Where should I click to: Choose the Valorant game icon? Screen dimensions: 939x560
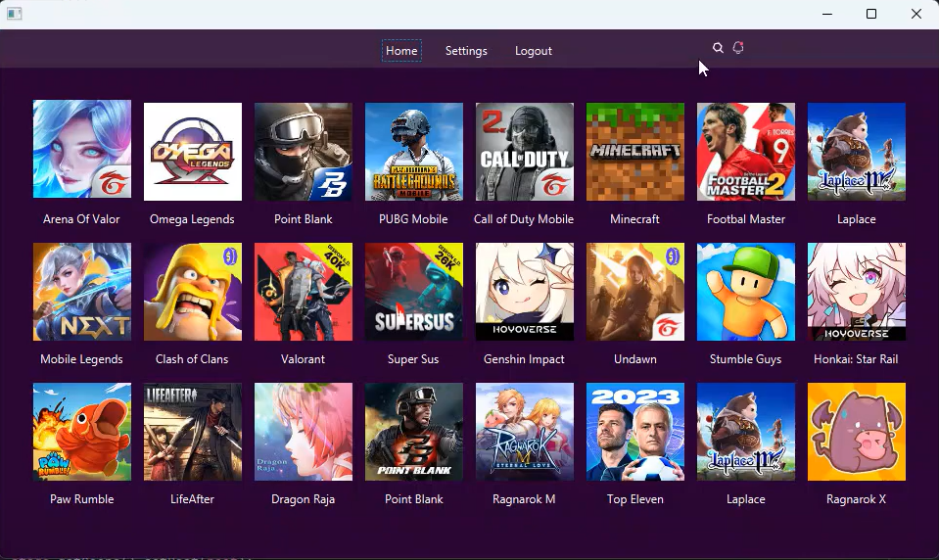coord(304,292)
